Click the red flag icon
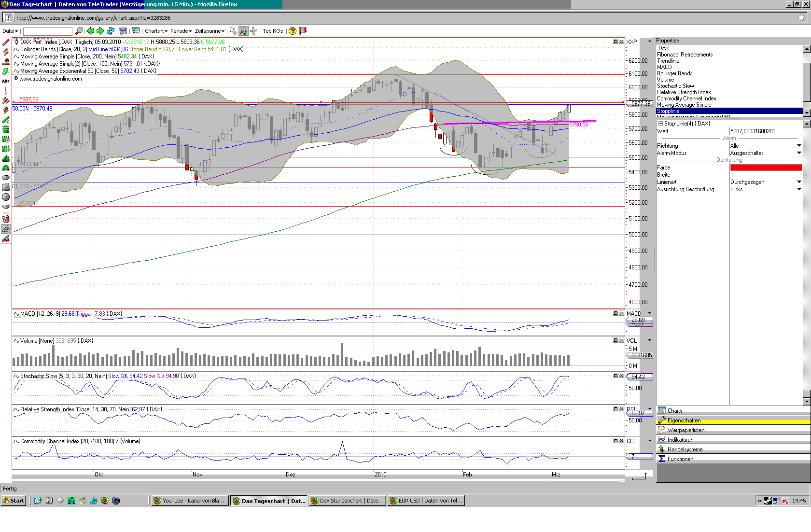Screen dimensions: 811x532 [303, 31]
